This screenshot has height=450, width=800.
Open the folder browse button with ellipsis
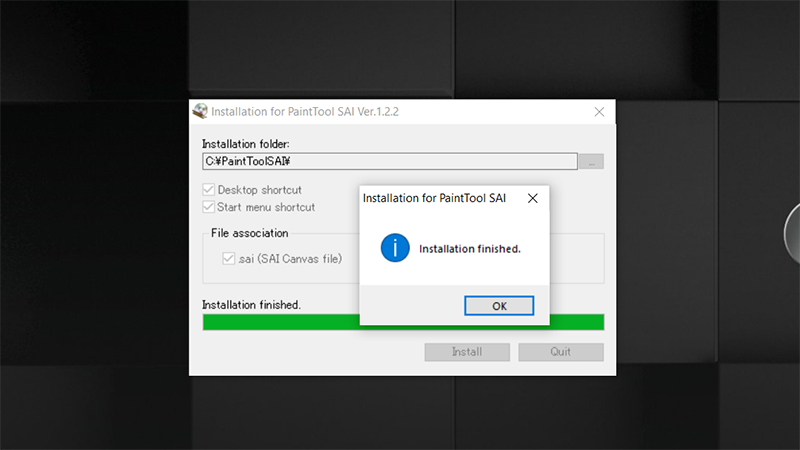pyautogui.click(x=591, y=161)
